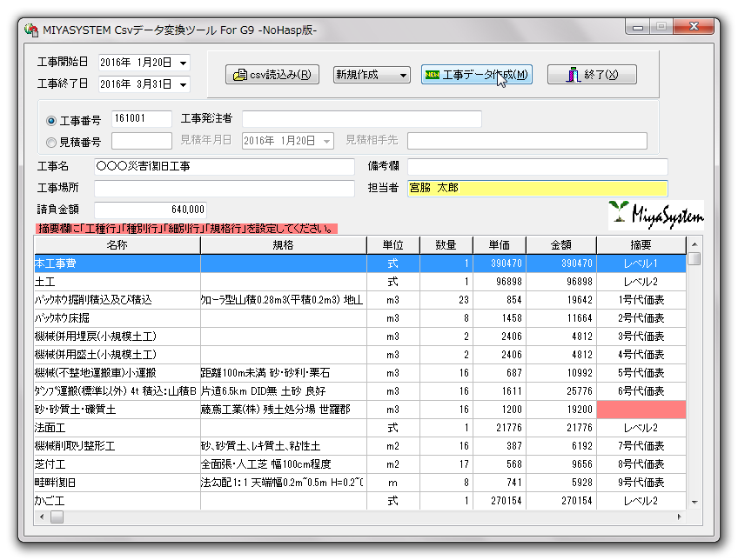
Task: Select the かご工 cell
Action: pos(117,501)
